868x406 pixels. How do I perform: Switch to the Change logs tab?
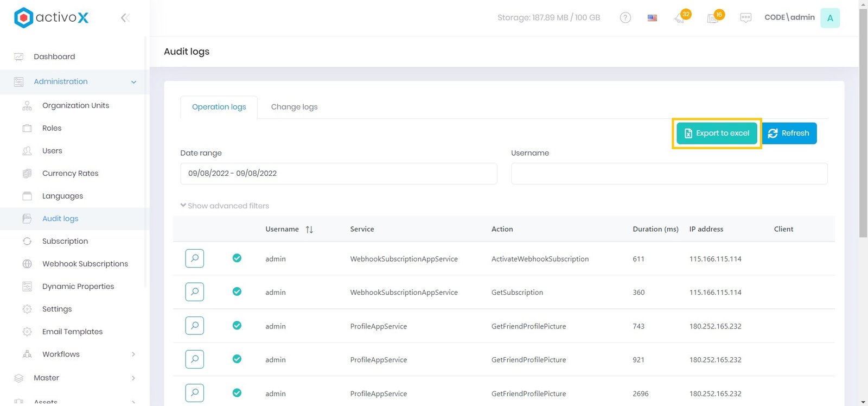click(294, 107)
